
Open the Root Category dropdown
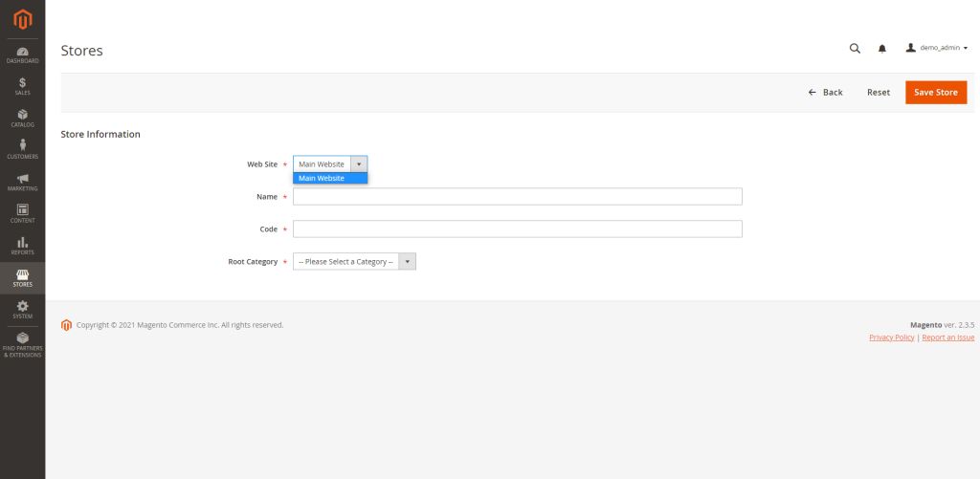354,262
